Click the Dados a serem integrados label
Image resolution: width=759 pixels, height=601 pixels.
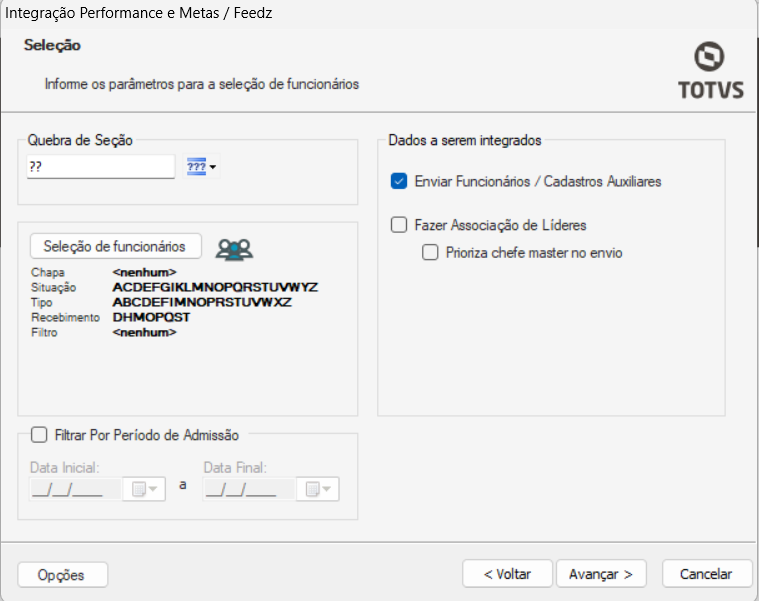pyautogui.click(x=465, y=140)
